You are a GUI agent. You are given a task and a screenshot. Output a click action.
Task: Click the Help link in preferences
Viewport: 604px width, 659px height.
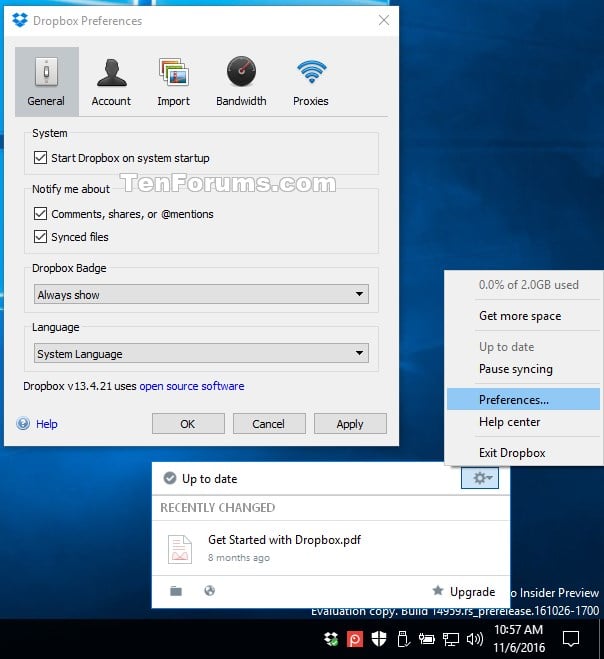pyautogui.click(x=47, y=424)
